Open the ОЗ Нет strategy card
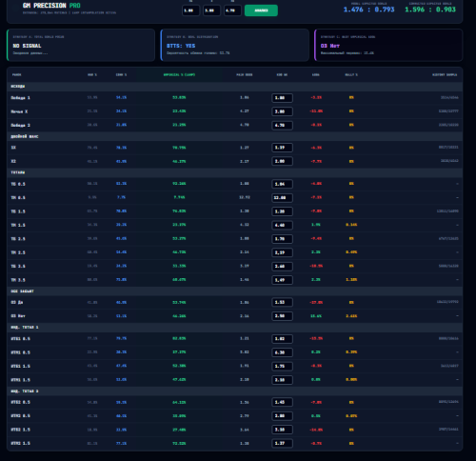This screenshot has height=461, width=476. [388, 45]
